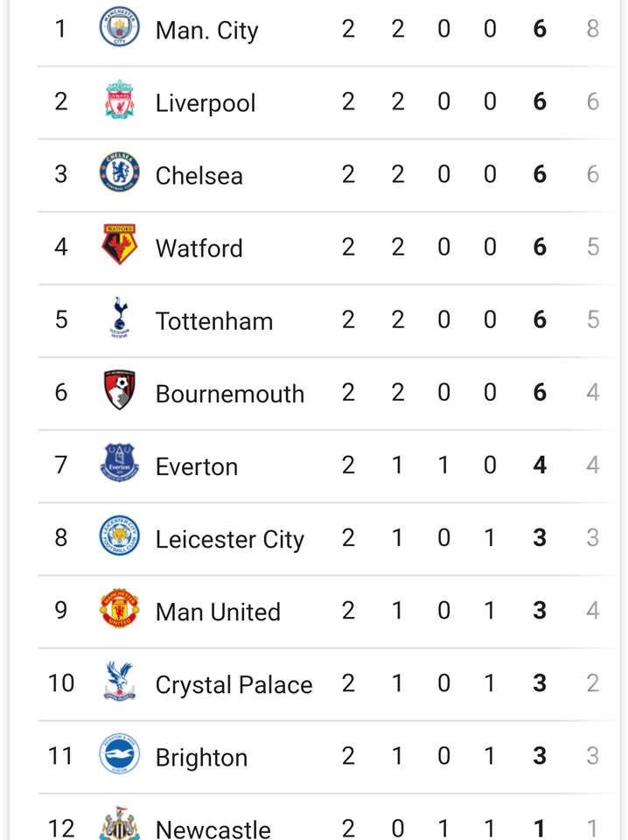The image size is (628, 840).
Task: Click the Newcastle club crest
Action: coord(119,823)
